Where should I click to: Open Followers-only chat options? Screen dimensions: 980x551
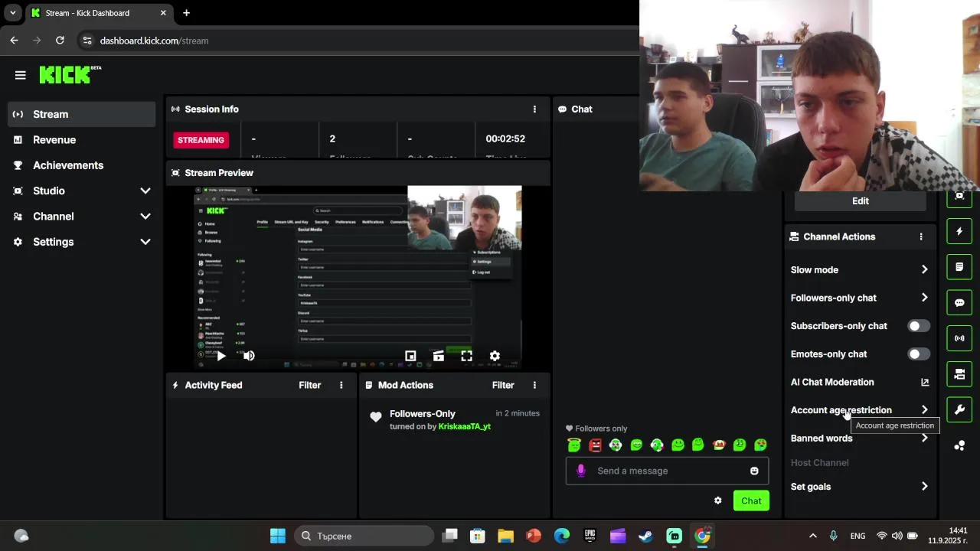coord(860,298)
